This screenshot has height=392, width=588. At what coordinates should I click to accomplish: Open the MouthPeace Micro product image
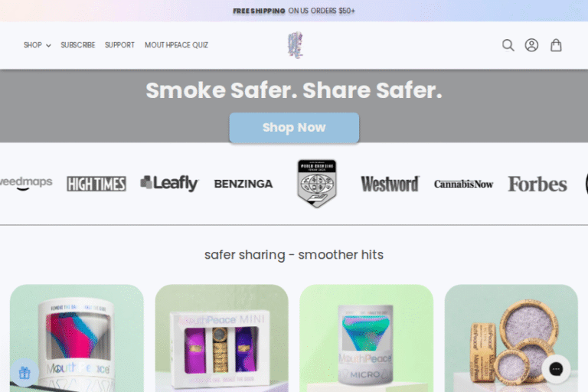click(367, 338)
